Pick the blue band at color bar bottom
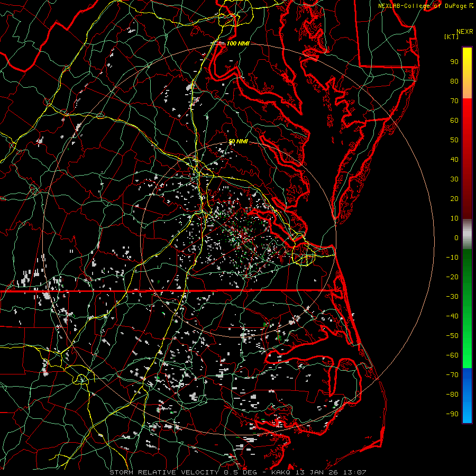 click(x=467, y=395)
